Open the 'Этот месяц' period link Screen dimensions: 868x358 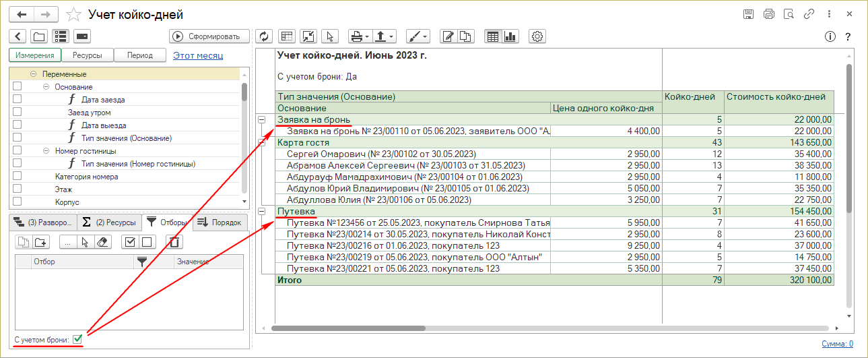[x=197, y=55]
